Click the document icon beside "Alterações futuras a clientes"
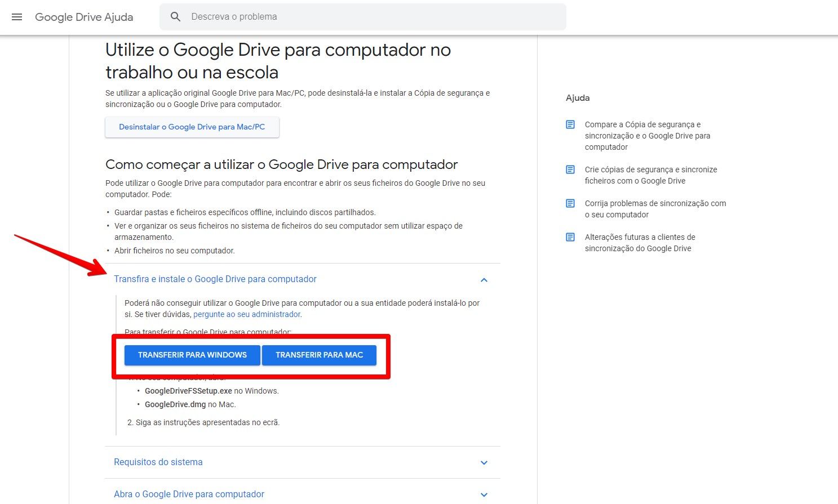The image size is (838, 504). [x=570, y=237]
